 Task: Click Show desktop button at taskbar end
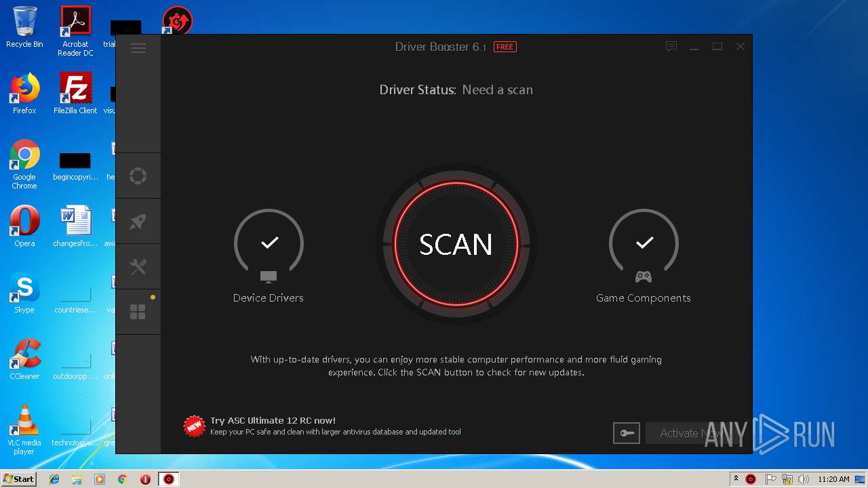(x=861, y=479)
